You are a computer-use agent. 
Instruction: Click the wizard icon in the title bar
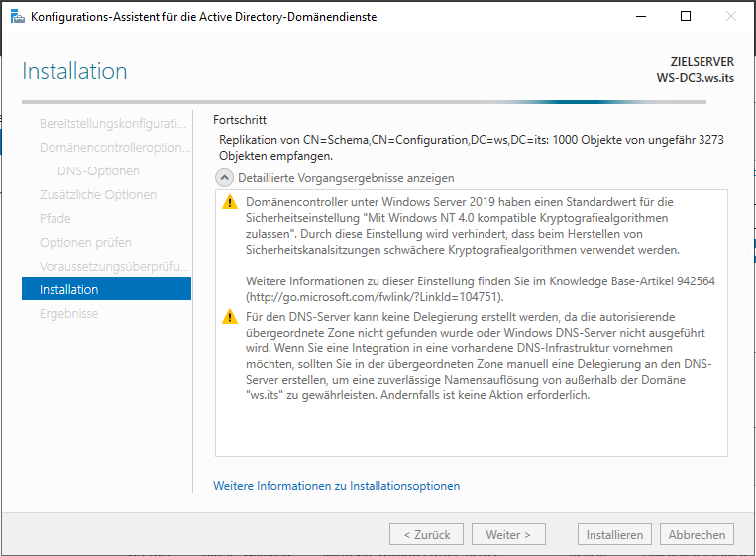pos(18,17)
